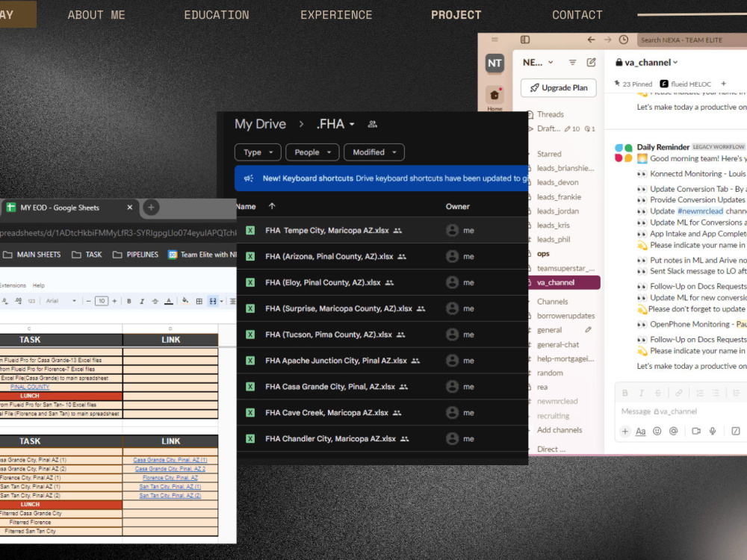Open the Sheets borders tool

(199, 301)
